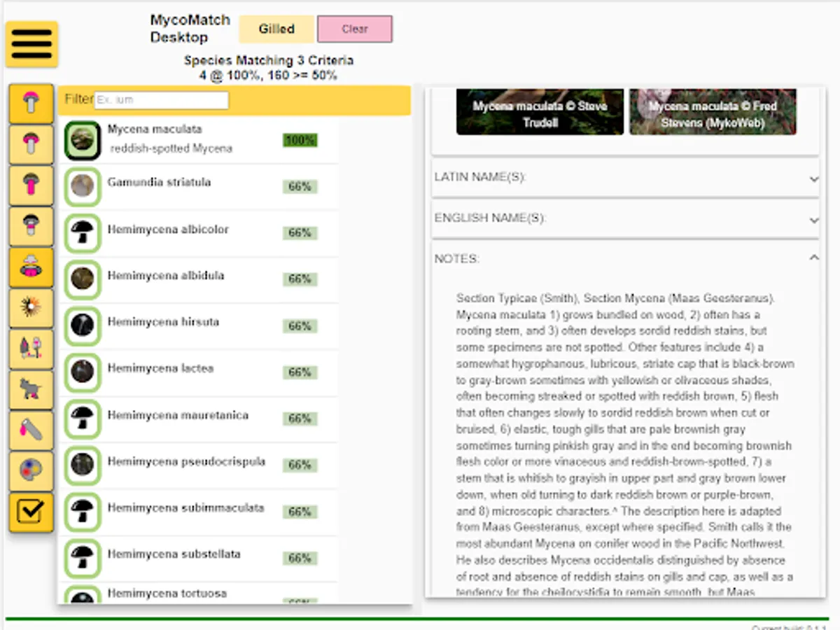Image resolution: width=840 pixels, height=630 pixels.
Task: Select the Hemimycena tortuosa species name
Action: (x=167, y=593)
